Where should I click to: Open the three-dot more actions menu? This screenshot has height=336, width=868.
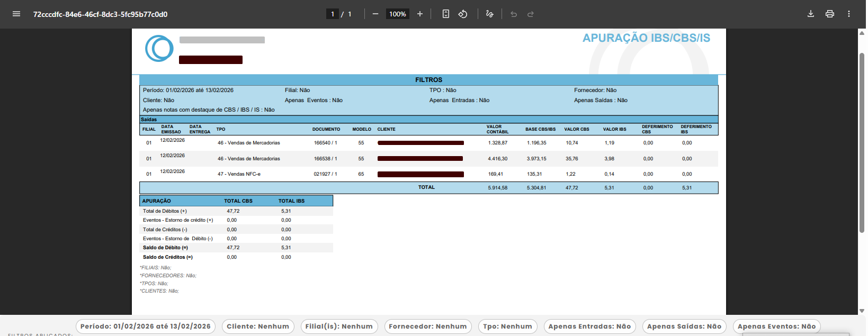pos(849,14)
